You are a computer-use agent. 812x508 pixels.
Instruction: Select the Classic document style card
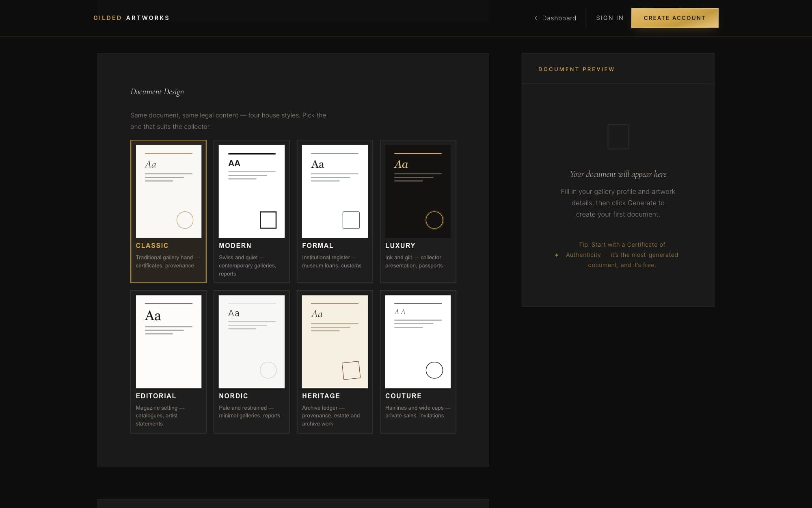pos(168,211)
